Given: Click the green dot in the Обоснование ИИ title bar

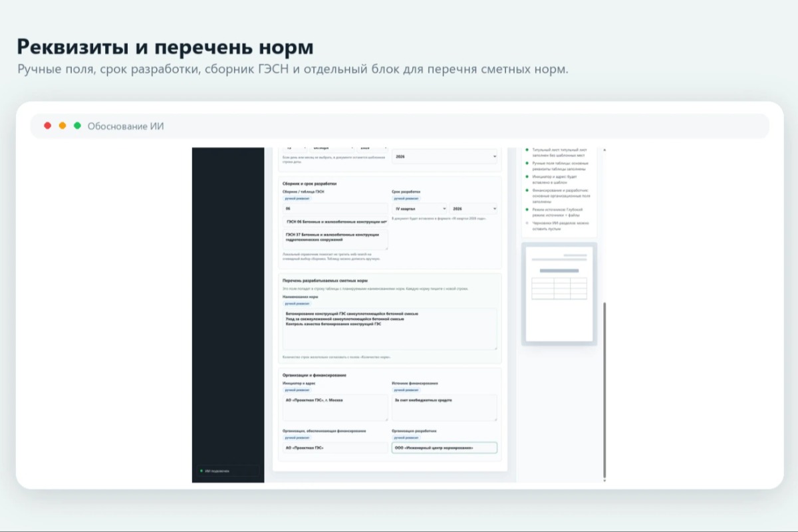Looking at the screenshot, I should 77,126.
